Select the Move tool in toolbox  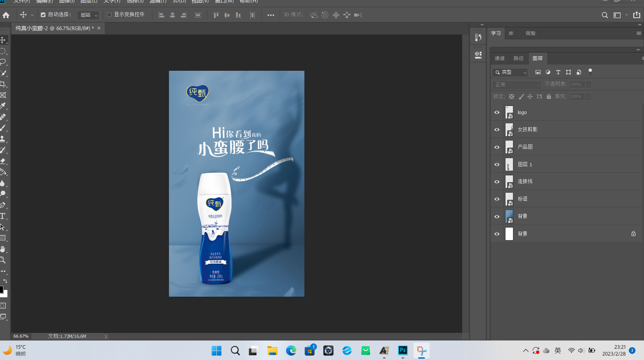tap(3, 40)
